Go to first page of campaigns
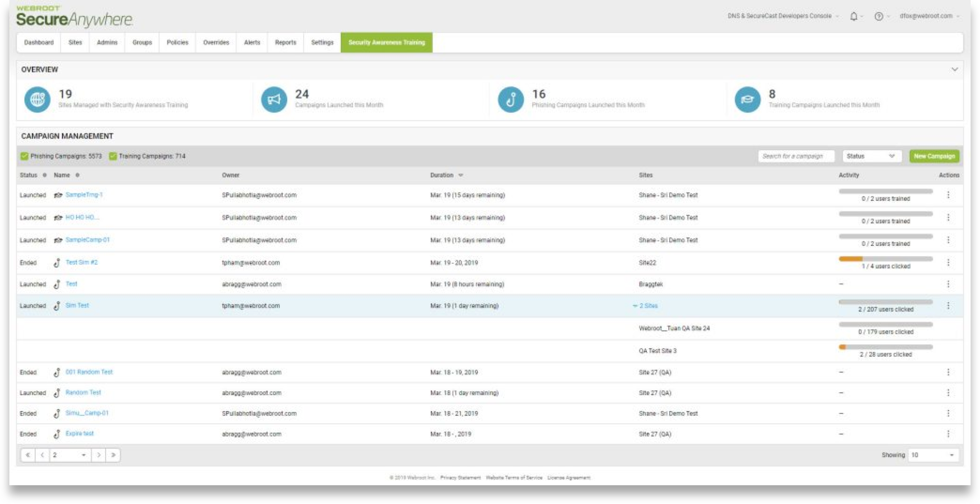Image resolution: width=980 pixels, height=504 pixels. coord(28,455)
